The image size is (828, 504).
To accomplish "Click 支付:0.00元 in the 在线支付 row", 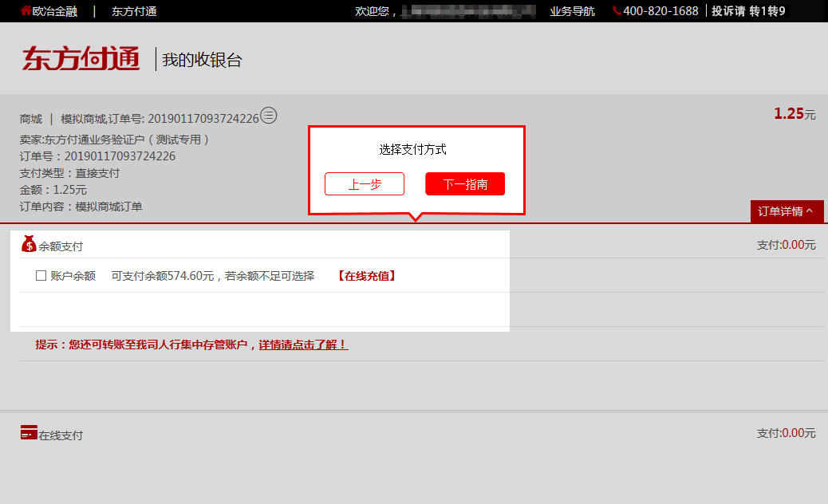I will click(x=787, y=433).
